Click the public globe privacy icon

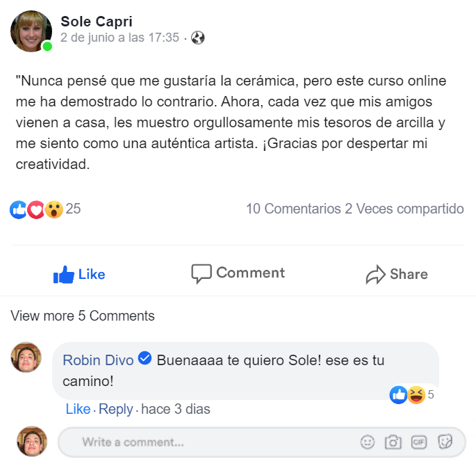pyautogui.click(x=198, y=38)
